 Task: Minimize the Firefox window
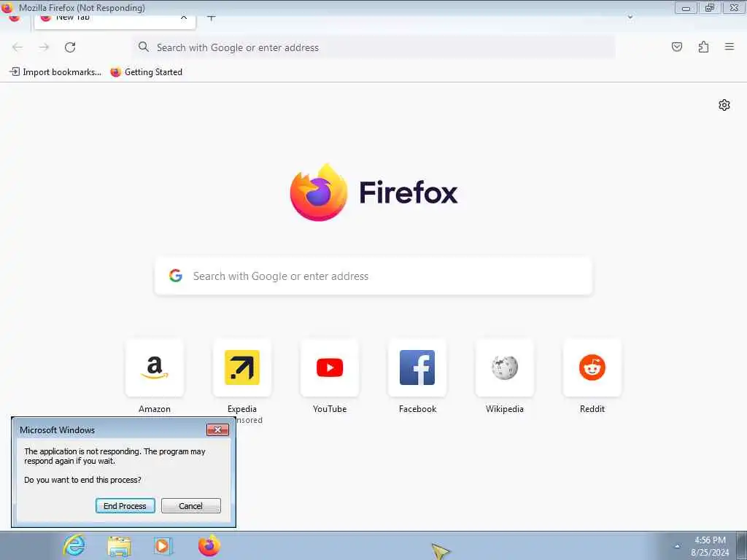[686, 7]
